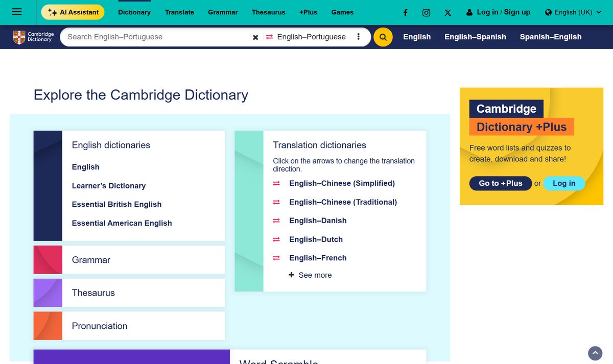Screen dimensions: 613x364
Task: Open Essential American English link
Action: [x=122, y=223]
